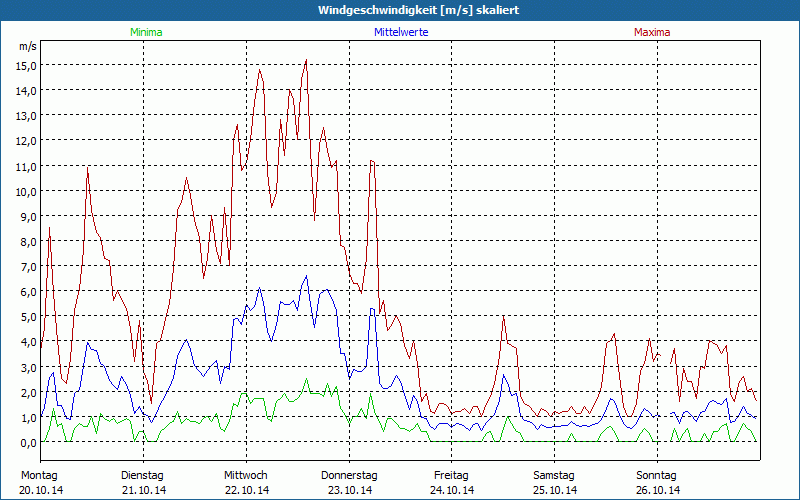The image size is (800, 500).
Task: Click the chart title 'Windgeschwindigkeit [m/s] skaliert'
Action: pos(418,10)
